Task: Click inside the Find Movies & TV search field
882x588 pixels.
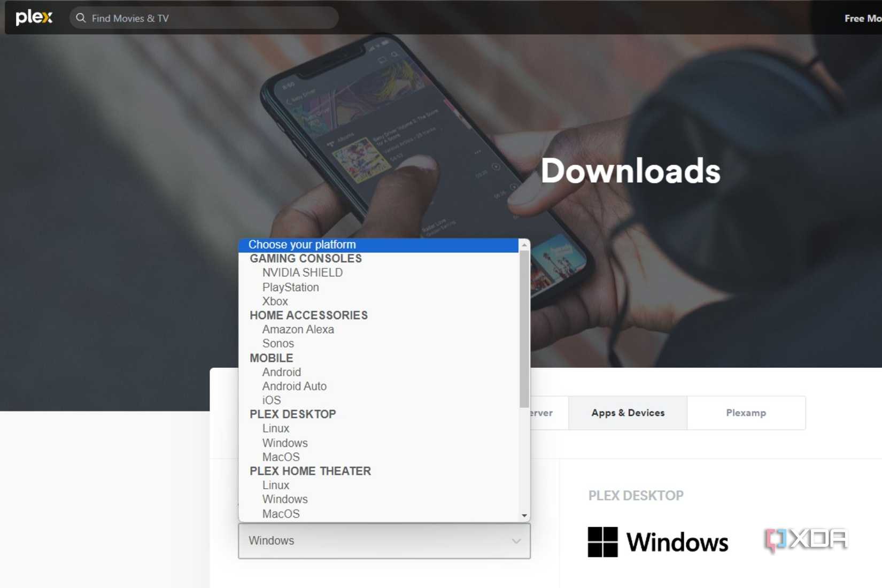Action: pos(203,18)
